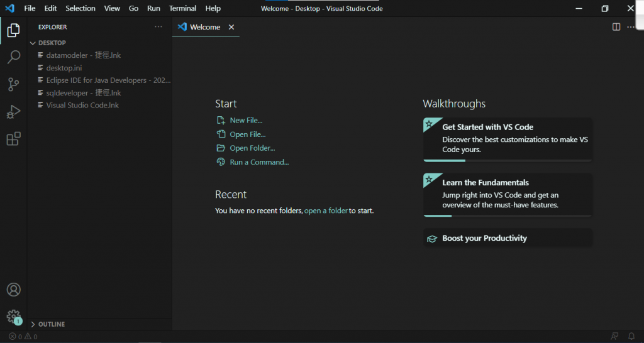Open the Manage gear icon
Viewport: 644px width, 343px height.
[14, 317]
